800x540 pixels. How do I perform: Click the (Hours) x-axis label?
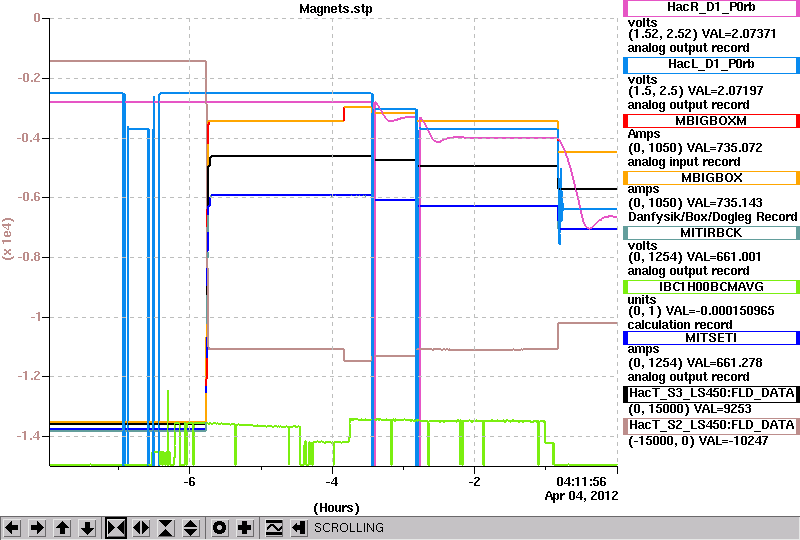[336, 508]
